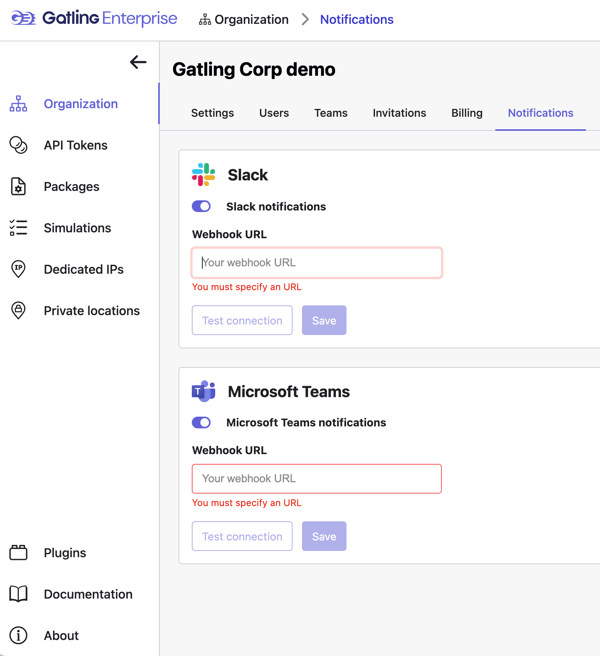The height and width of the screenshot is (656, 600).
Task: Go to the Invitations tab
Action: coord(399,113)
